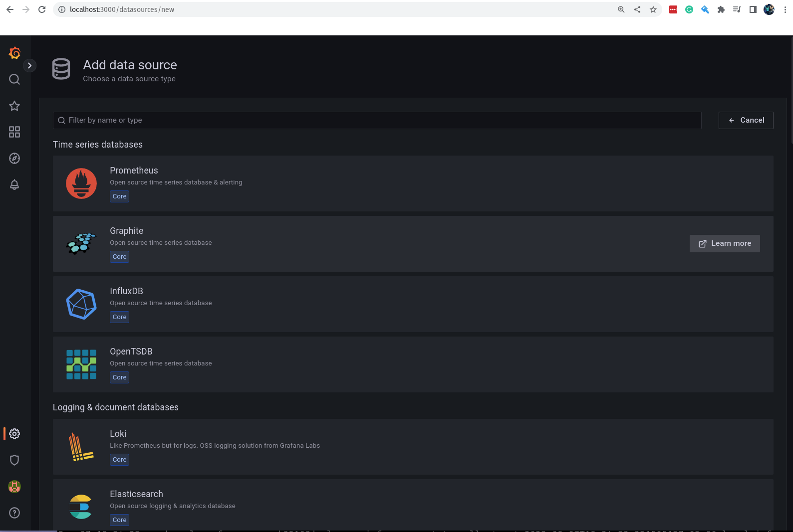Image resolution: width=793 pixels, height=532 pixels.
Task: Choose the Prometheus data source title
Action: (134, 171)
